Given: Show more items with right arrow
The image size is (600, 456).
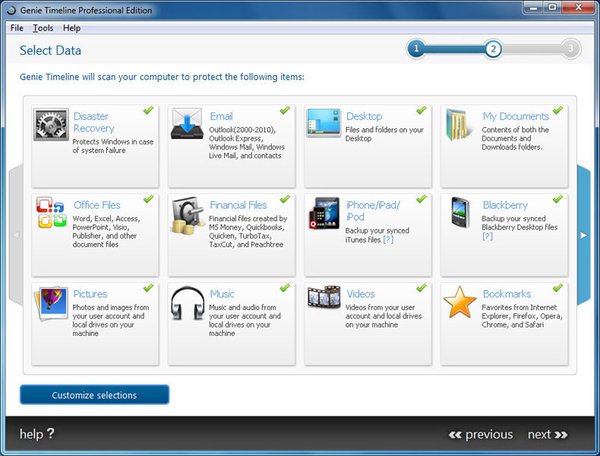Looking at the screenshot, I should 584,235.
